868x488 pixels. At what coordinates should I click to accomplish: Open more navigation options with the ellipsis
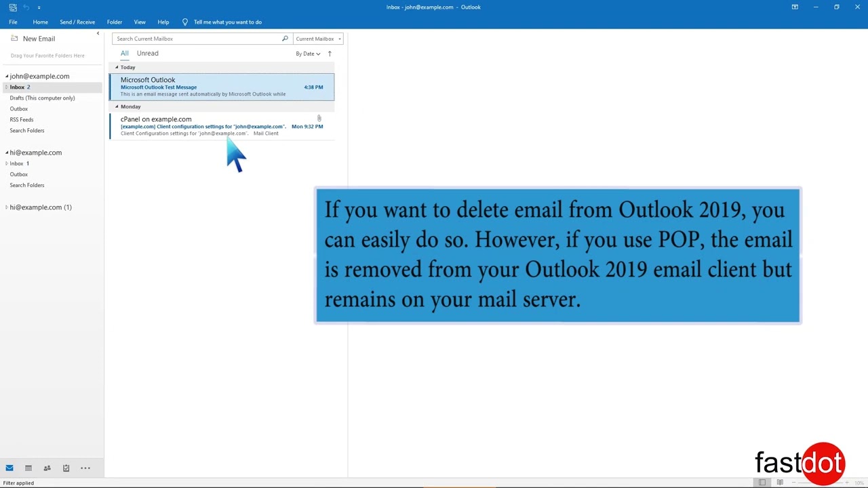[x=85, y=468]
